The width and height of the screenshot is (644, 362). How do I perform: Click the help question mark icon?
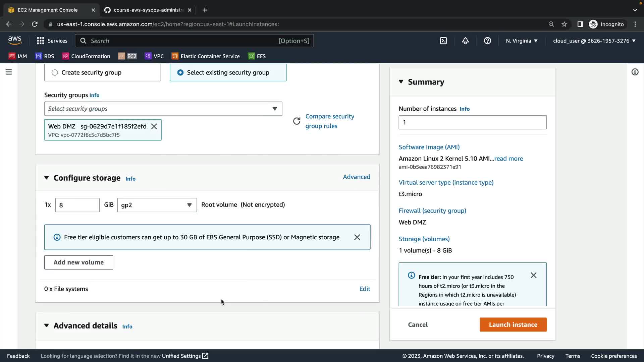point(487,41)
